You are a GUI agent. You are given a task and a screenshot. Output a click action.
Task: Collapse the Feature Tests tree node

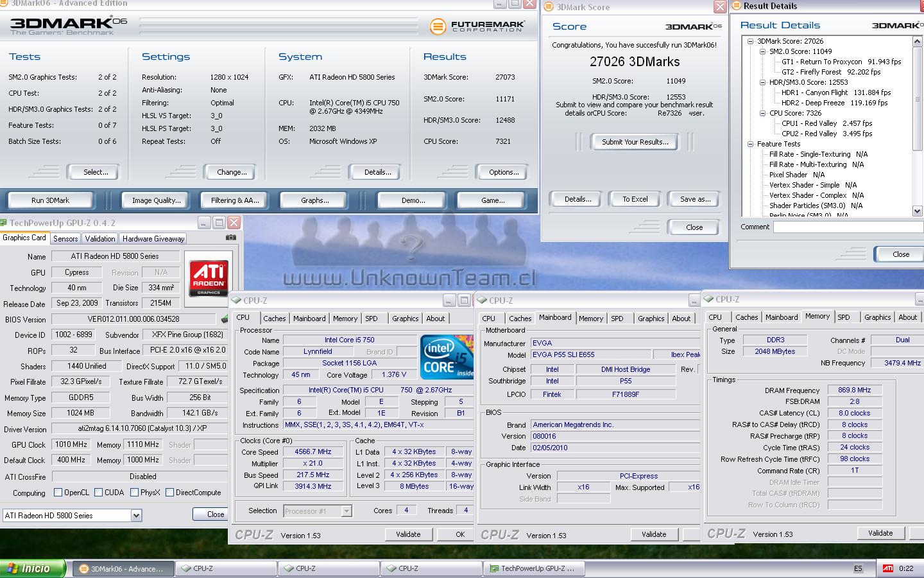point(750,144)
